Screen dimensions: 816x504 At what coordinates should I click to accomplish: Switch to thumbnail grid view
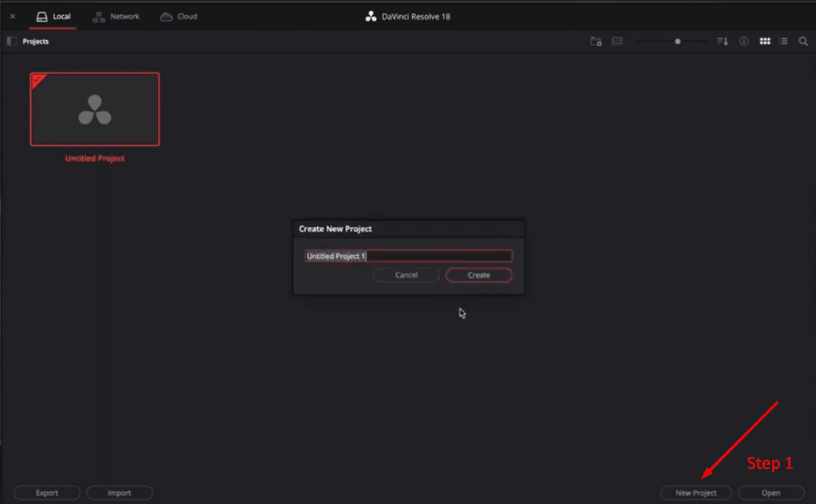764,41
